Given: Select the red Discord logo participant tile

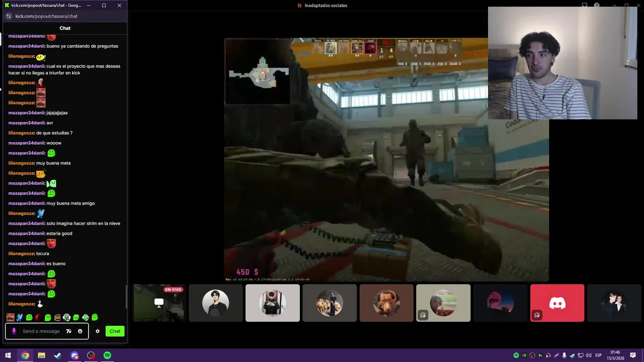Looking at the screenshot, I should (x=557, y=303).
